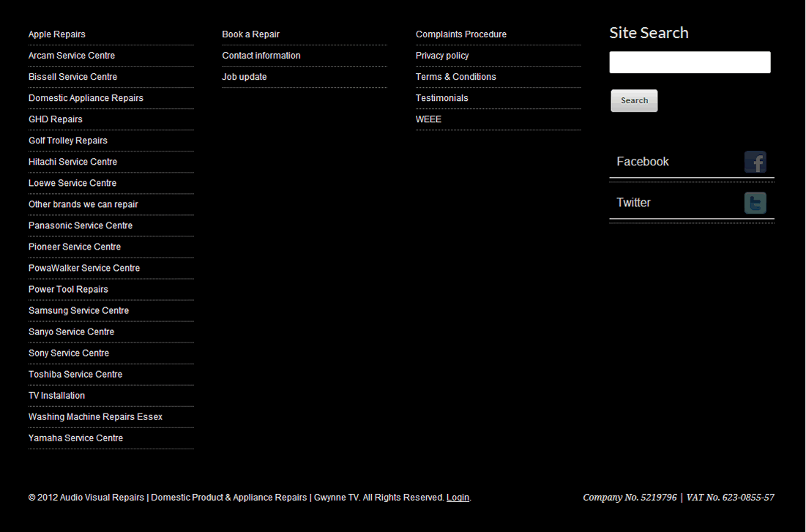This screenshot has height=532, width=806.
Task: Focus the Site Search text box
Action: click(690, 62)
